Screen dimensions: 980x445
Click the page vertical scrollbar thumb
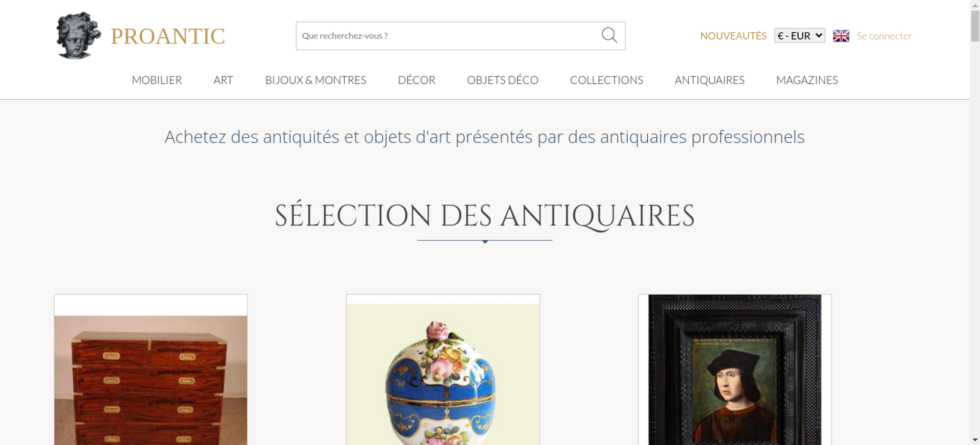click(975, 26)
